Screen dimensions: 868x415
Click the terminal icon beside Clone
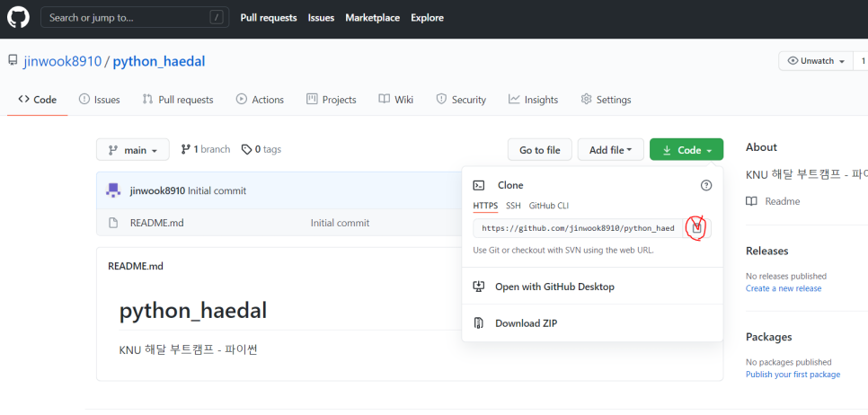click(480, 185)
